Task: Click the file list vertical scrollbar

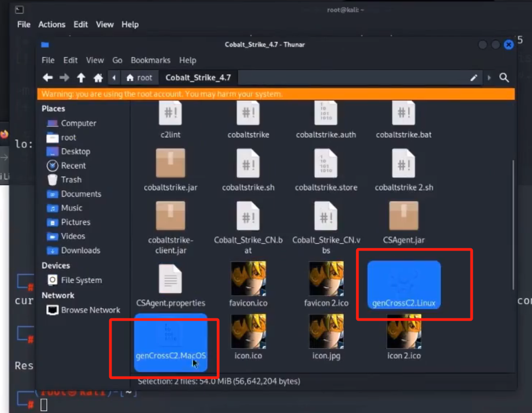Action: pyautogui.click(x=513, y=224)
